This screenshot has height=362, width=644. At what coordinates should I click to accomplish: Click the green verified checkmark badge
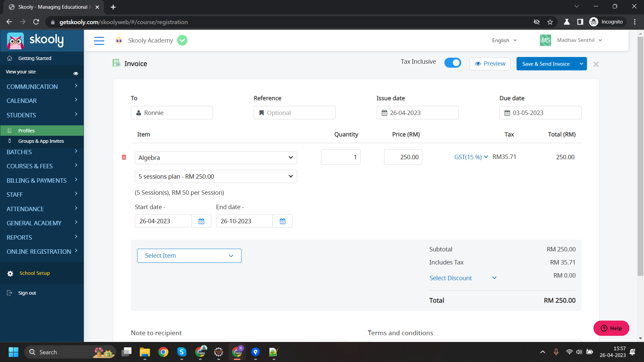(182, 40)
